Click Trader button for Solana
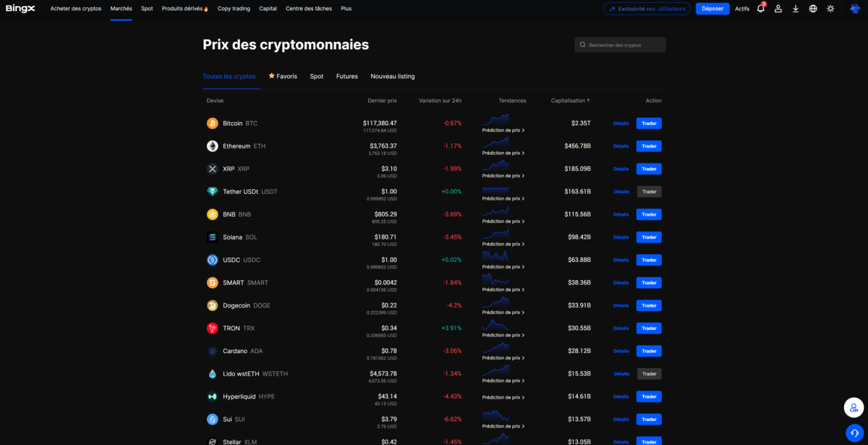Image resolution: width=868 pixels, height=445 pixels. pyautogui.click(x=649, y=237)
